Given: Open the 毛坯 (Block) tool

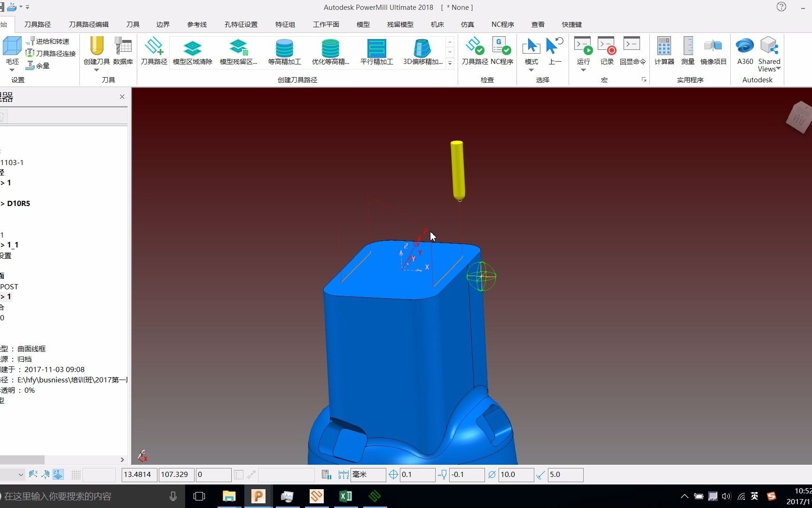Looking at the screenshot, I should point(12,46).
